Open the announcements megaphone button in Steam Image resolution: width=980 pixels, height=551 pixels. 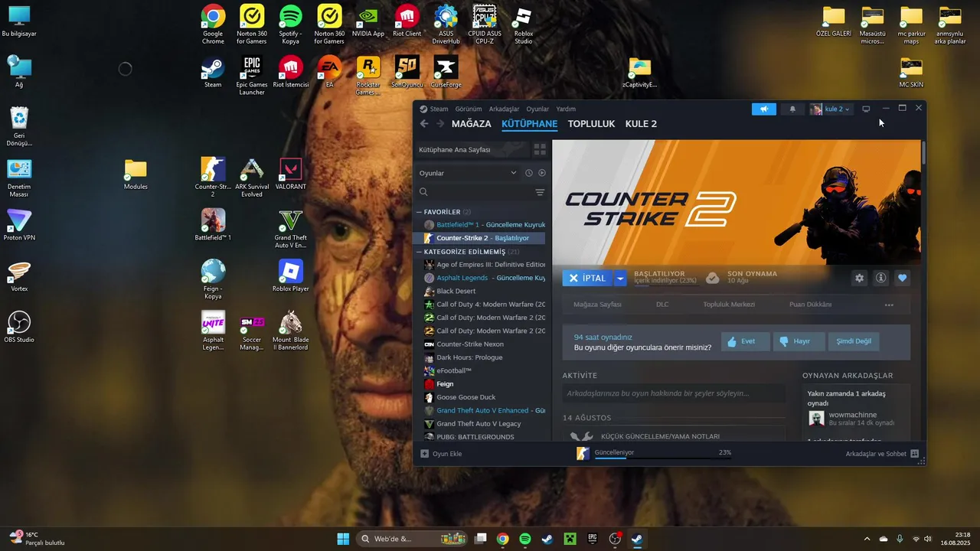764,109
